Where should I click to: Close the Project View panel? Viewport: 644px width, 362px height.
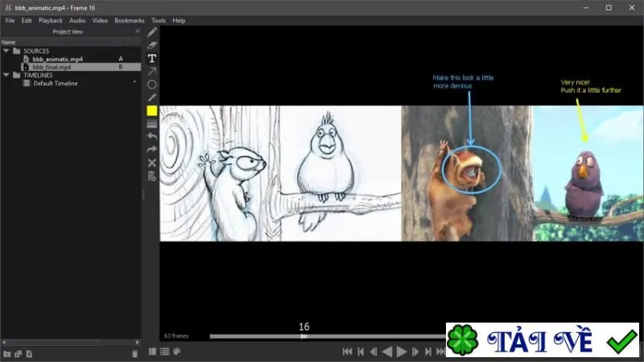tap(138, 31)
